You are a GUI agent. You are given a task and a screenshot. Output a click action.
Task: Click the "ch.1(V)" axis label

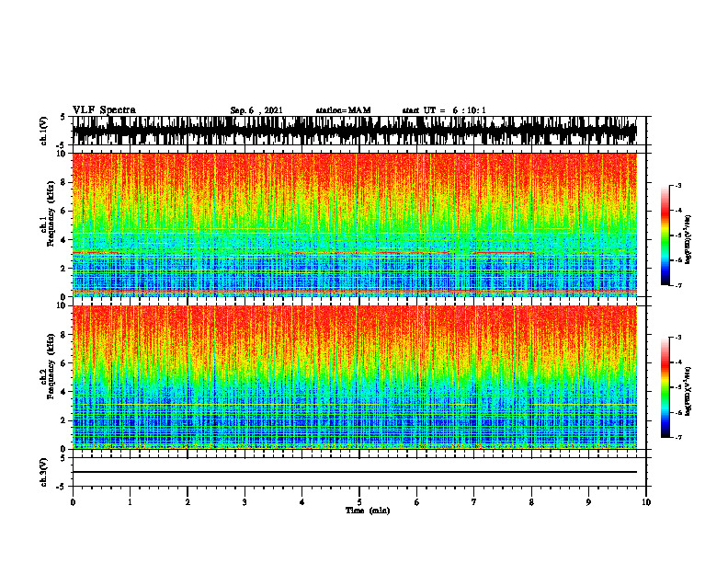click(44, 131)
